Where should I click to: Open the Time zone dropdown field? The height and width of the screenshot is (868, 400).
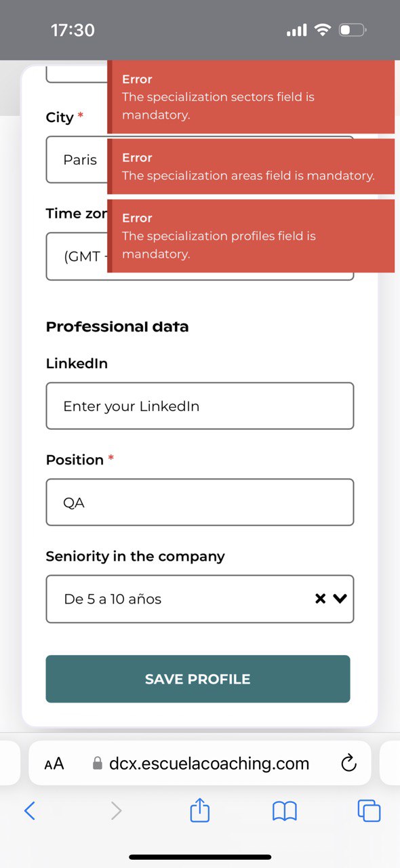(200, 256)
